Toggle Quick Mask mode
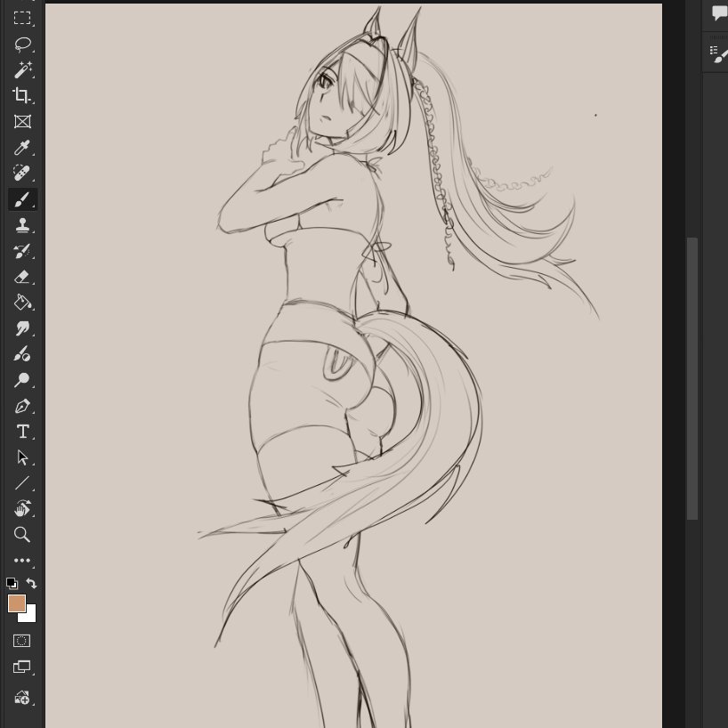 [22, 641]
